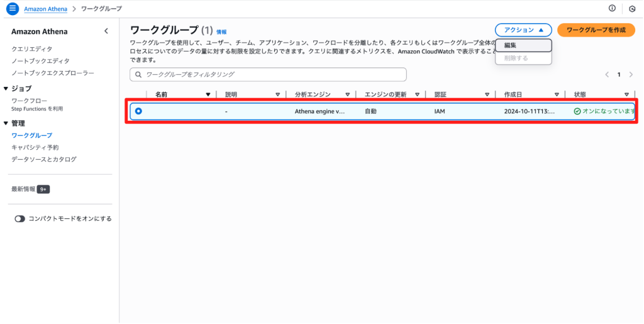Open the アクション dropdown button
The image size is (644, 324).
523,30
